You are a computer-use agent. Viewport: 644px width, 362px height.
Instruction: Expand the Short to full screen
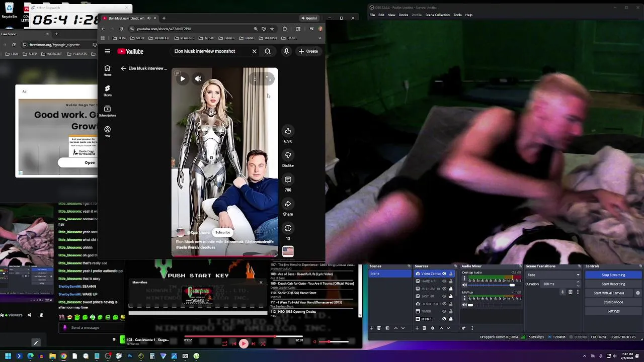click(268, 79)
